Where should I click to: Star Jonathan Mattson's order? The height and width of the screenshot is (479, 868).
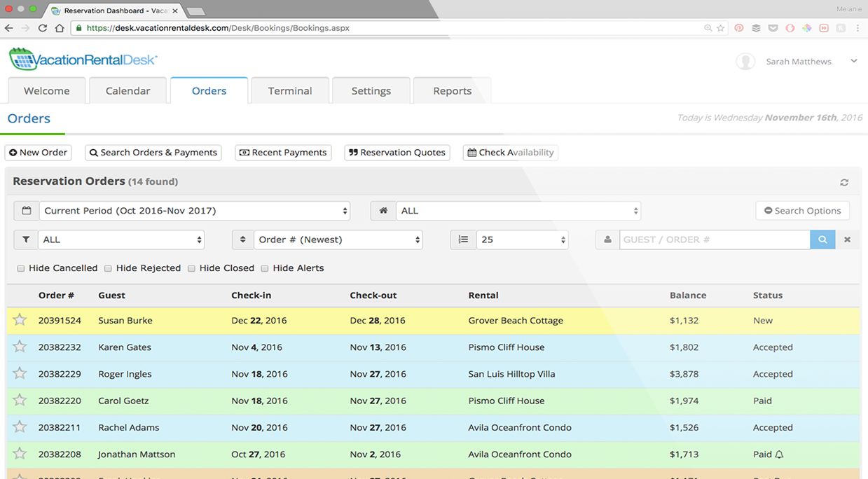(20, 454)
